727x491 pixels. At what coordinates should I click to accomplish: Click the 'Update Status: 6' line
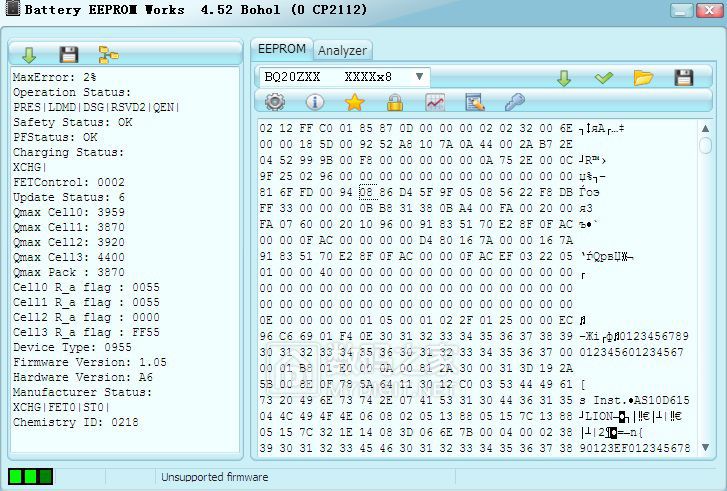(69, 198)
